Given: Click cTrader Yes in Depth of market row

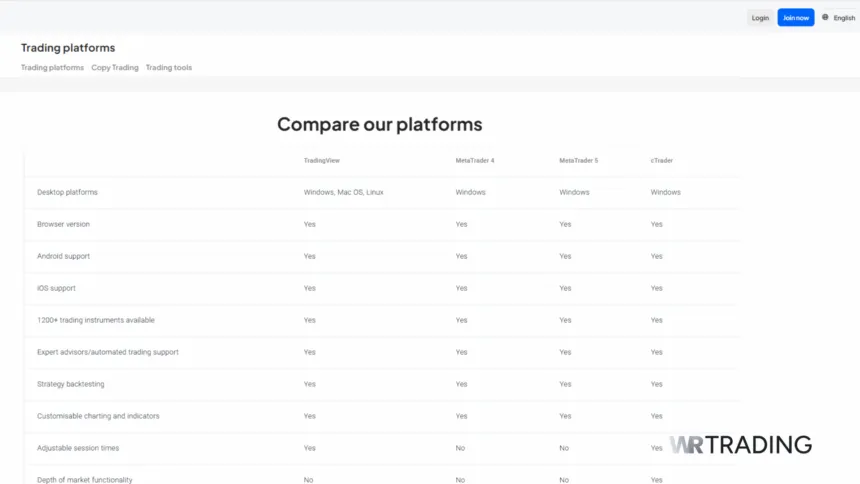Looking at the screenshot, I should (x=657, y=480).
